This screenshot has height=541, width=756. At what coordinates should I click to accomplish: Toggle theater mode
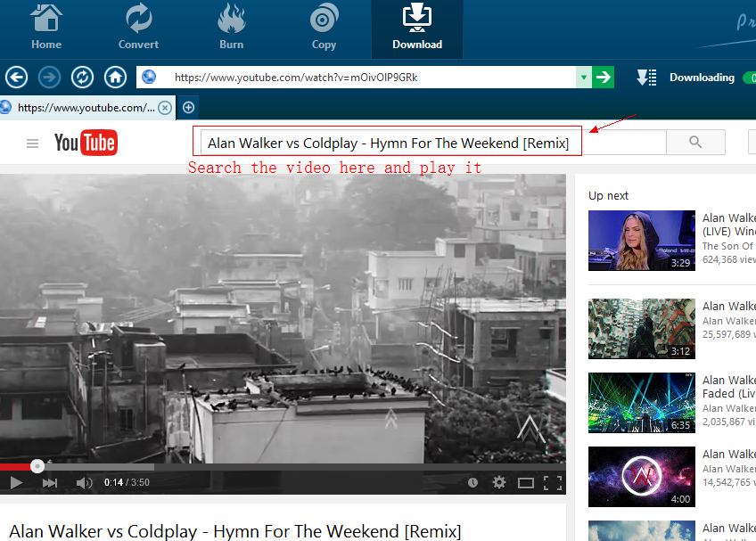click(x=525, y=483)
